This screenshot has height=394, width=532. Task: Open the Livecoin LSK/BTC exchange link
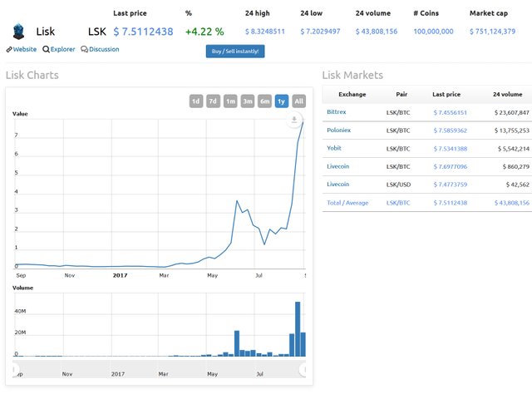point(337,166)
